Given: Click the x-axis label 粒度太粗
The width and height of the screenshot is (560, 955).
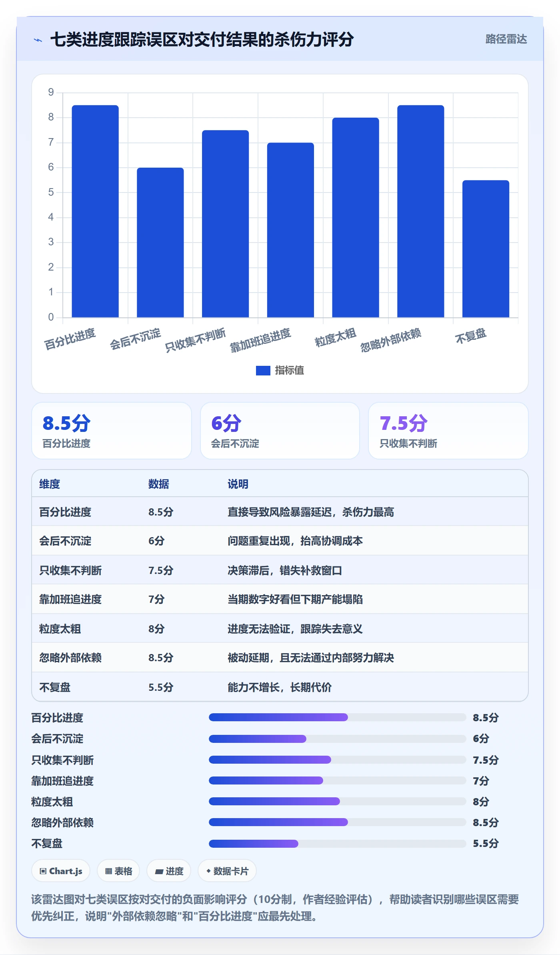Looking at the screenshot, I should click(336, 338).
